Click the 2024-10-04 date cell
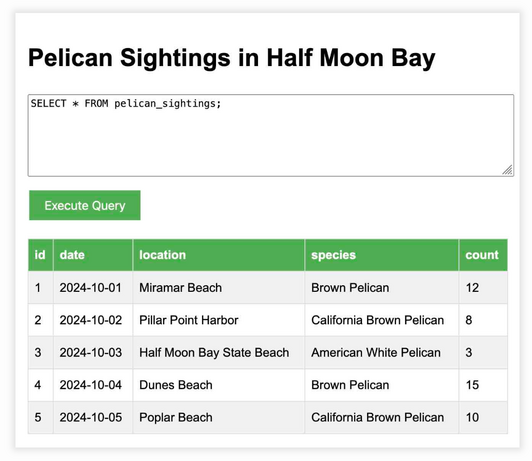532x461 pixels. 93,385
